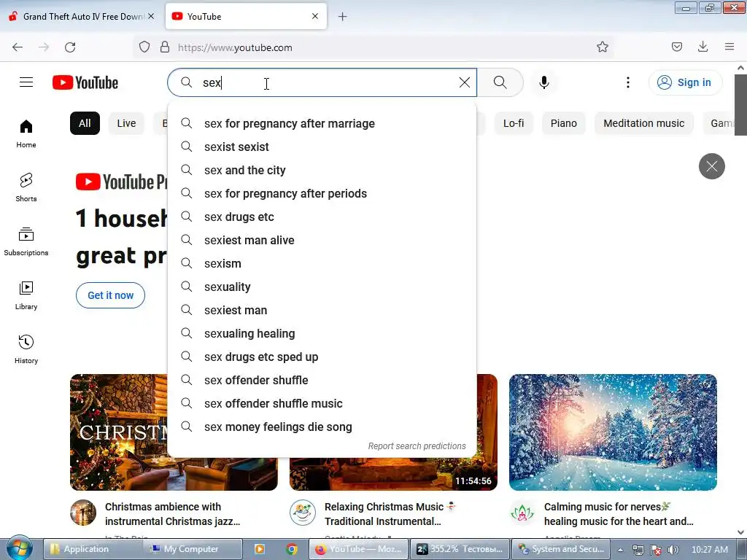The height and width of the screenshot is (560, 747).
Task: Bookmark this page with star
Action: point(603,47)
